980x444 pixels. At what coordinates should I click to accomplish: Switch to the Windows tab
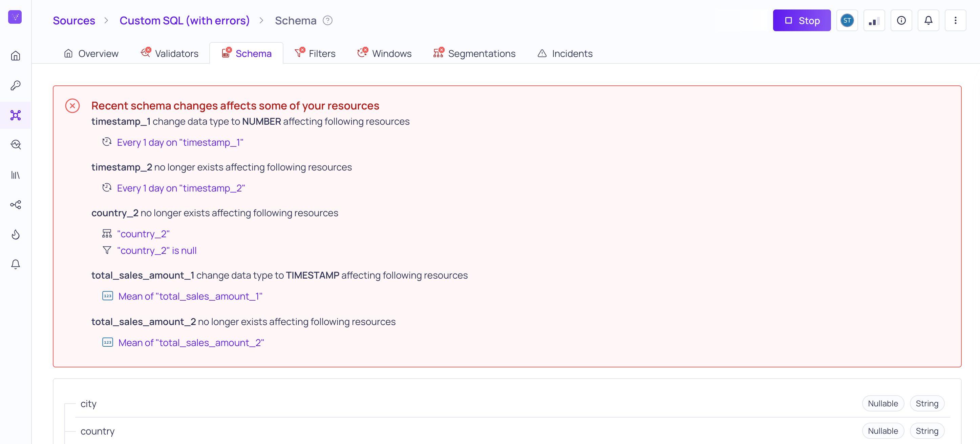coord(384,53)
